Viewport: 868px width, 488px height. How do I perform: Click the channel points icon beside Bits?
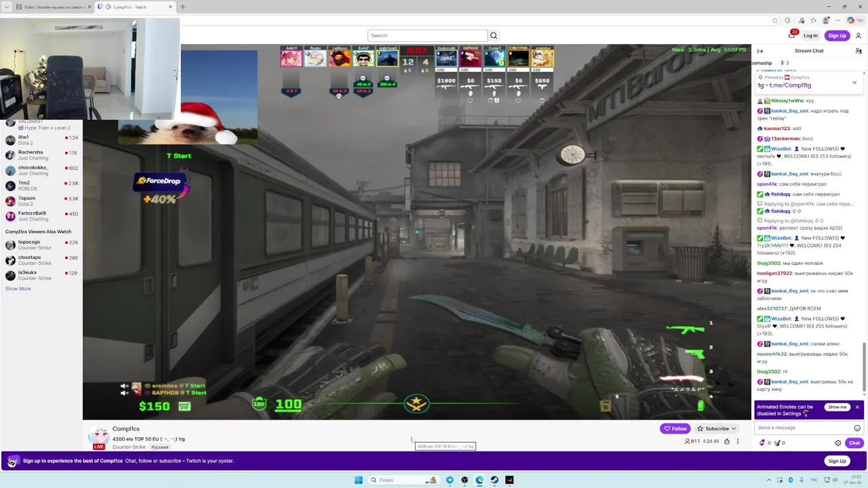click(x=777, y=443)
